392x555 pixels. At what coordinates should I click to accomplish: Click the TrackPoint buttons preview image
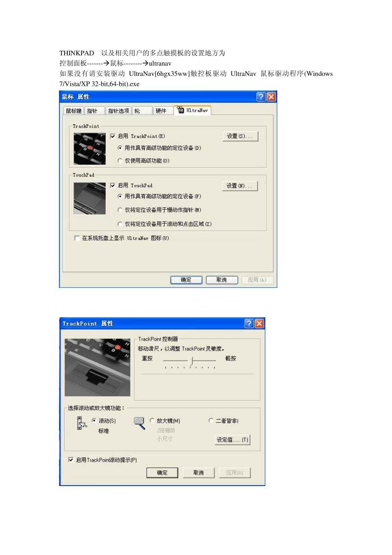point(97,368)
